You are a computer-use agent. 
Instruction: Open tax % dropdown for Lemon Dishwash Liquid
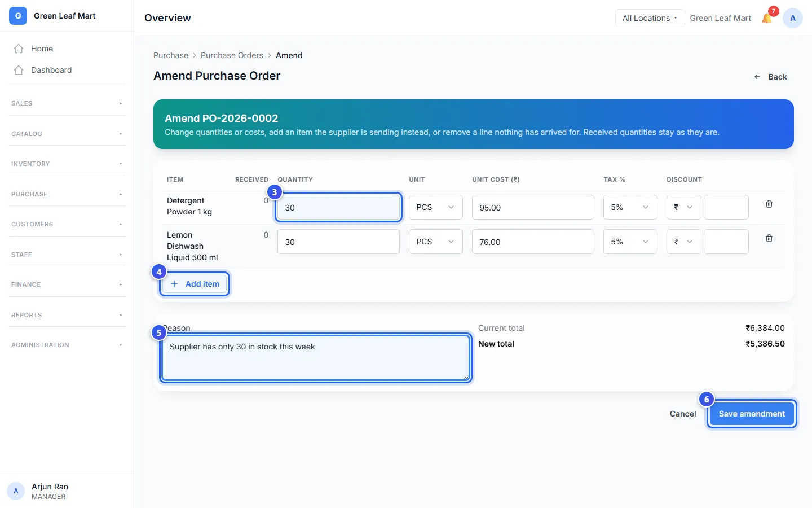630,242
